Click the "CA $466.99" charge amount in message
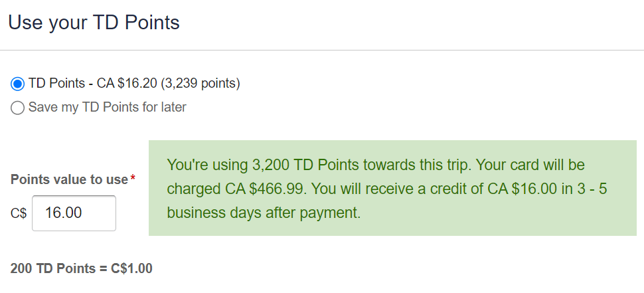Screen dimensions: 644x293 click(x=264, y=189)
